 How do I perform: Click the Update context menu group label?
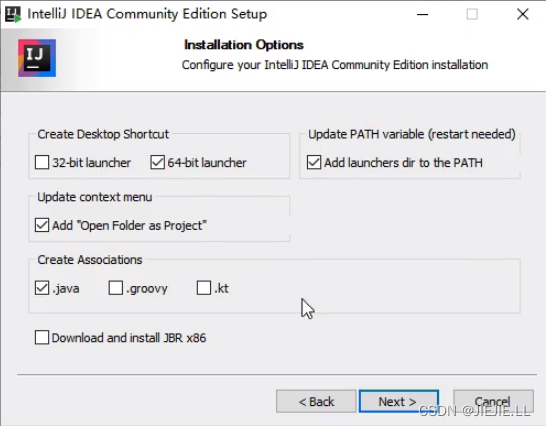coord(95,197)
